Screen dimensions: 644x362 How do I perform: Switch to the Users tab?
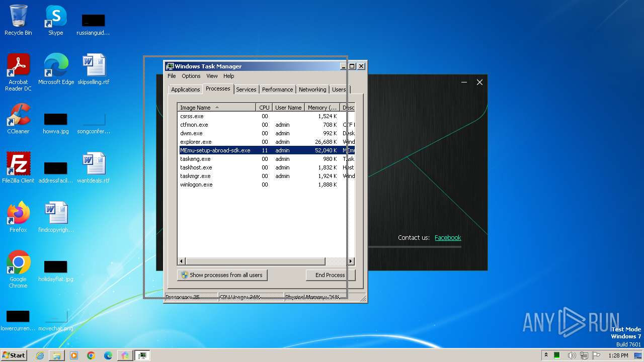pos(339,89)
